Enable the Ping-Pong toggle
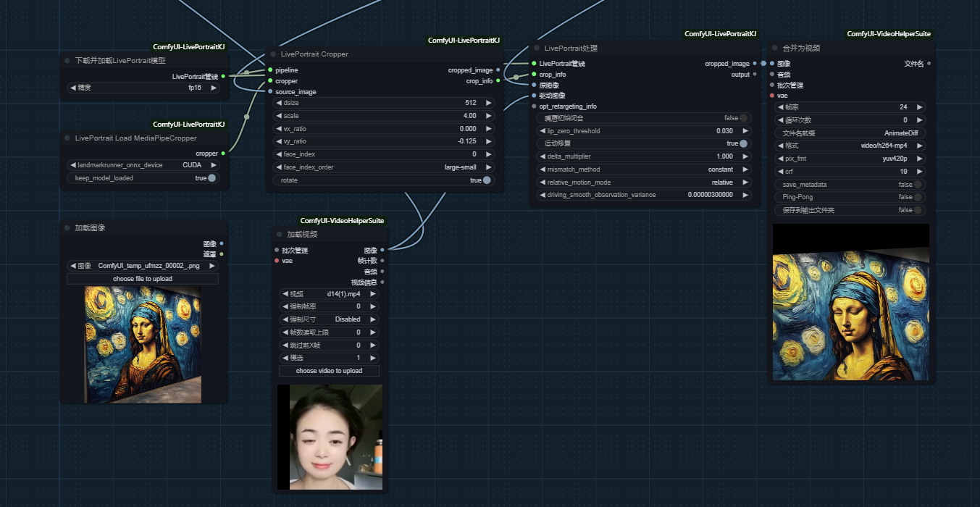980x507 pixels. pyautogui.click(x=918, y=197)
